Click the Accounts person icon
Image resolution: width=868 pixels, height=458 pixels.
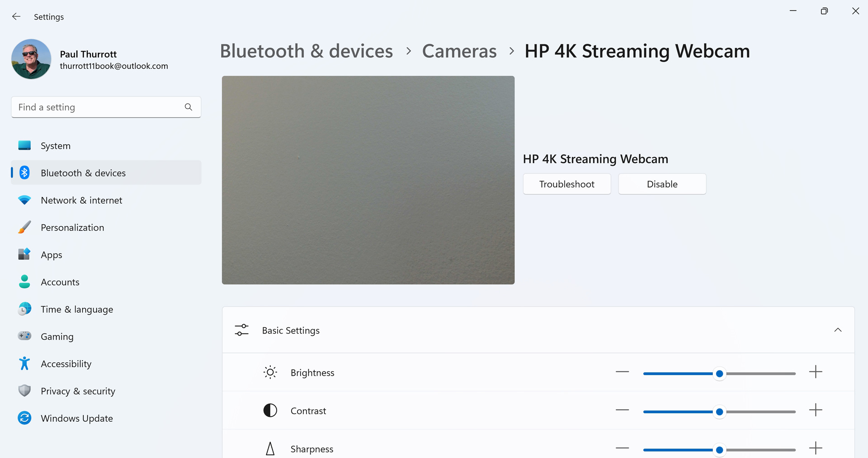(24, 281)
